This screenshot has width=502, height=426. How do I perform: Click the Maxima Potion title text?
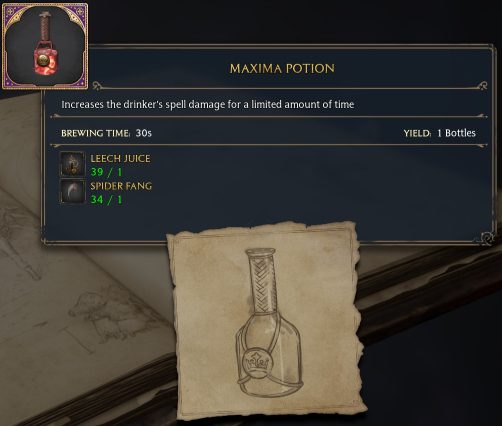(282, 68)
